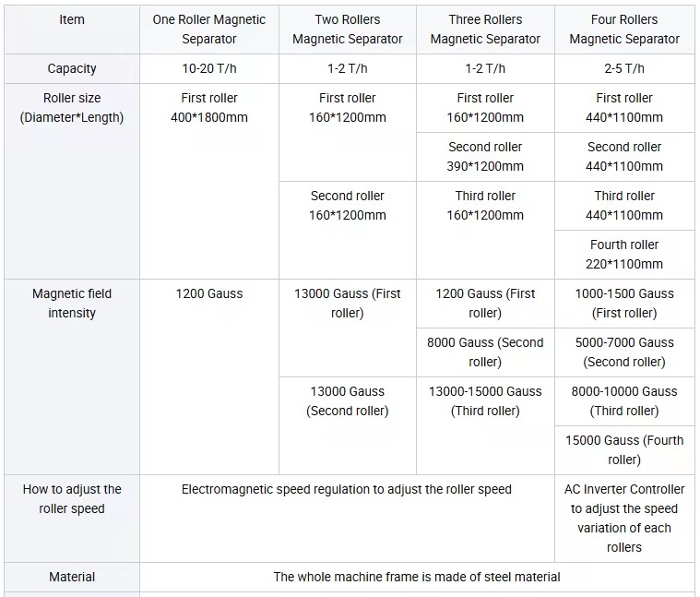Click the Three Rollers Magnetic Separator header

point(485,30)
